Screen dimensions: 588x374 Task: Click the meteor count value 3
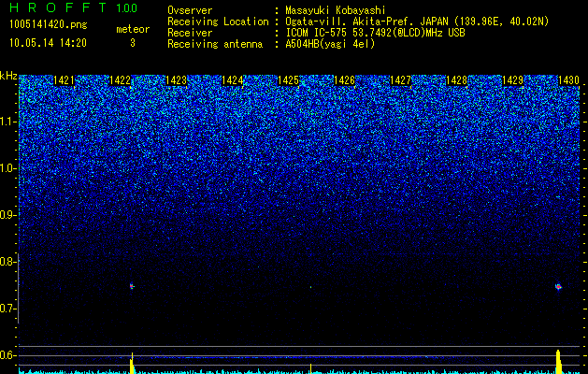tap(133, 43)
